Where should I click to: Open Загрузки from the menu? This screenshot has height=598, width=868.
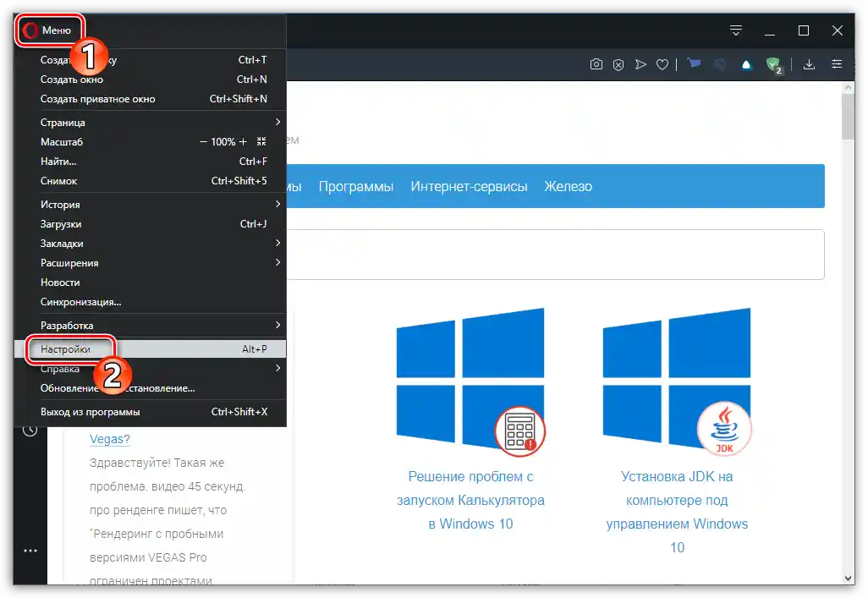point(150,223)
